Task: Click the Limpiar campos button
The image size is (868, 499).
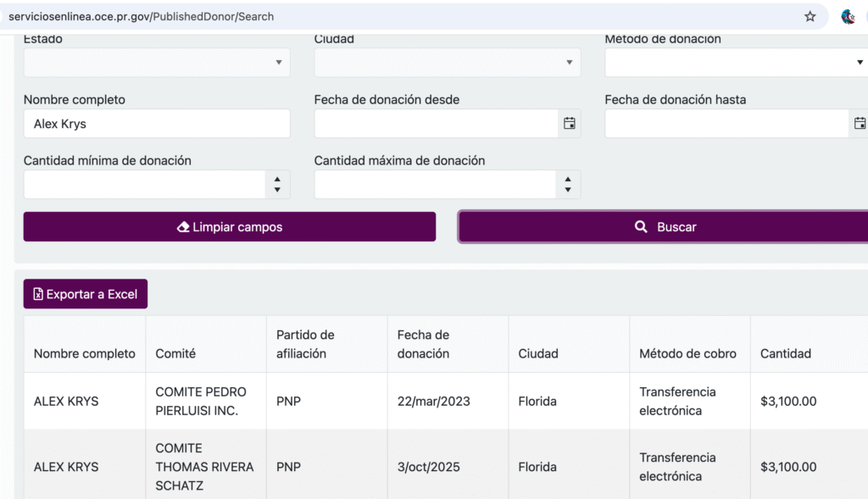Action: [230, 227]
